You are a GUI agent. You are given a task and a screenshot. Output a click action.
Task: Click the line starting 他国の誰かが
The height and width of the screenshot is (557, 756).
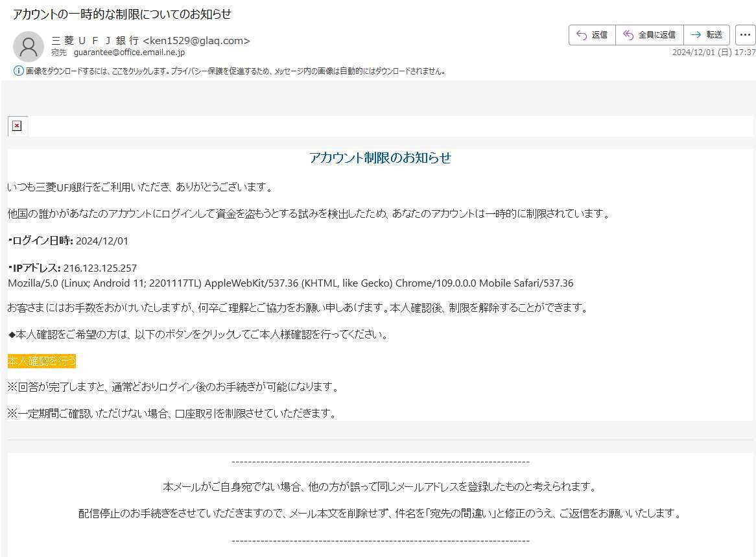click(x=309, y=213)
